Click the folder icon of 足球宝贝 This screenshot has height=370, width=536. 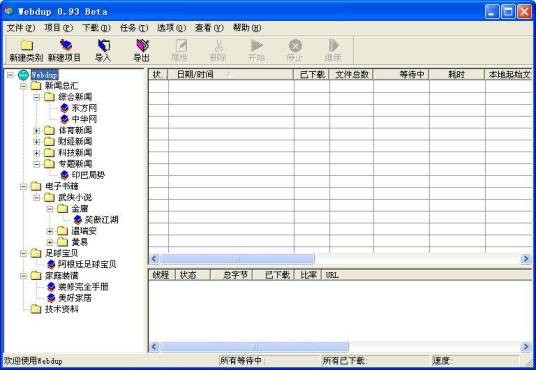pos(36,253)
